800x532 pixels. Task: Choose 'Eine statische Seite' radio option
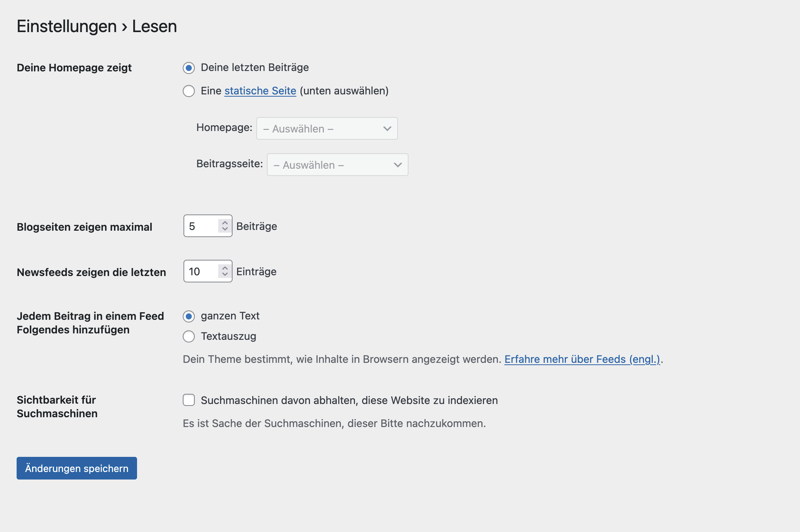[x=189, y=91]
